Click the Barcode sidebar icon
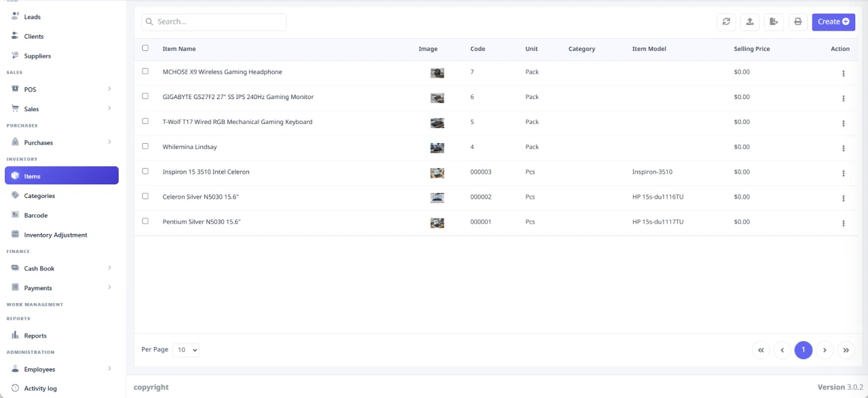Viewport: 868px width, 398px height. pos(15,215)
